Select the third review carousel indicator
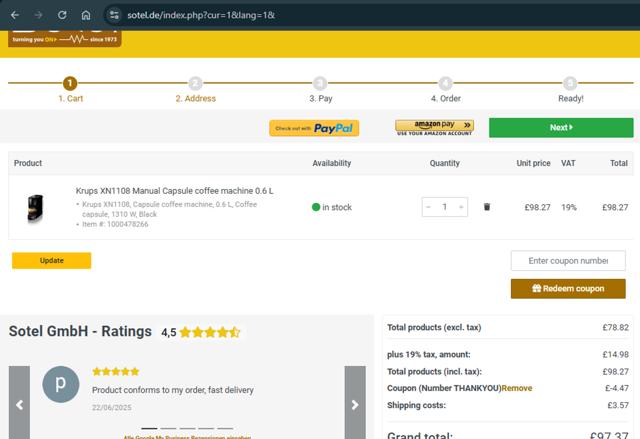Viewport: 640px width, 439px height. point(187,428)
